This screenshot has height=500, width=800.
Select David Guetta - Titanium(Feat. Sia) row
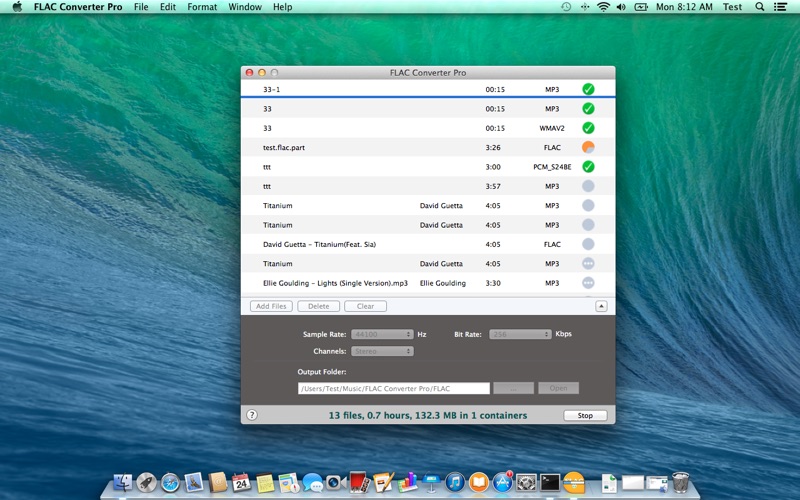coord(428,244)
